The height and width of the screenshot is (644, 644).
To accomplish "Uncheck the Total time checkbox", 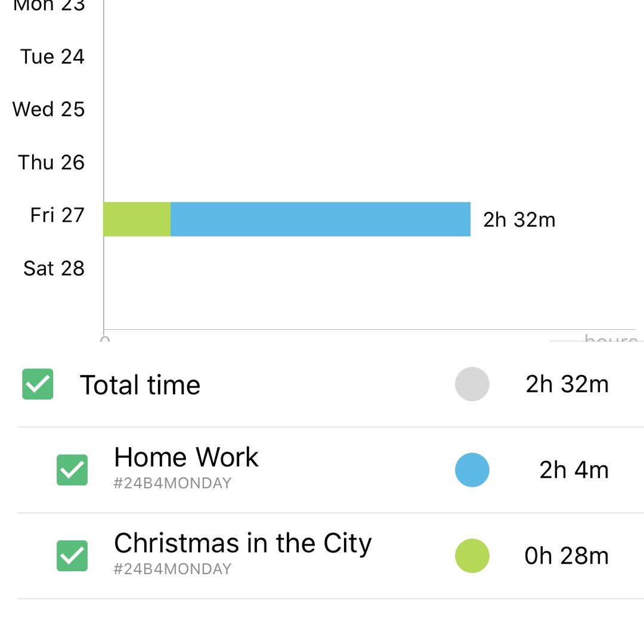I will (x=38, y=384).
